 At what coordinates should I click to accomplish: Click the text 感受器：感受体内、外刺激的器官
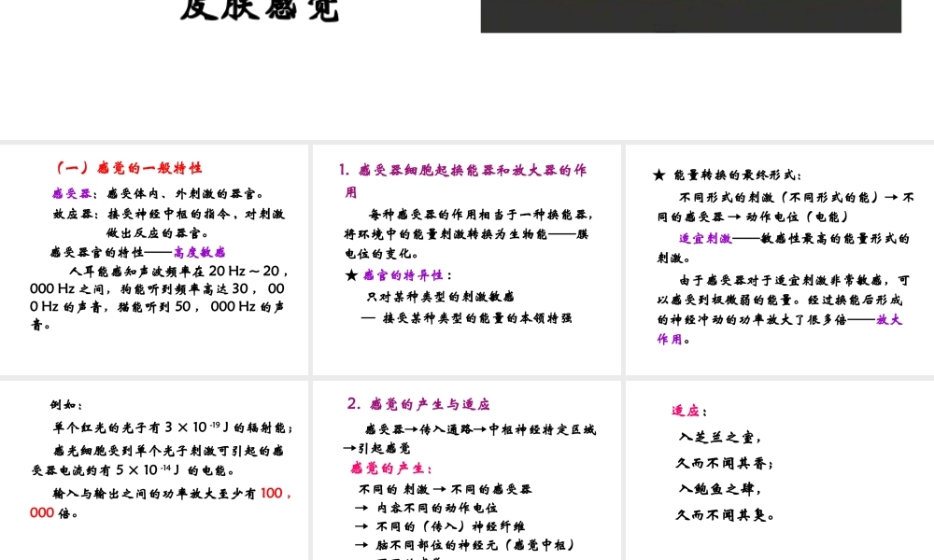tap(157, 193)
